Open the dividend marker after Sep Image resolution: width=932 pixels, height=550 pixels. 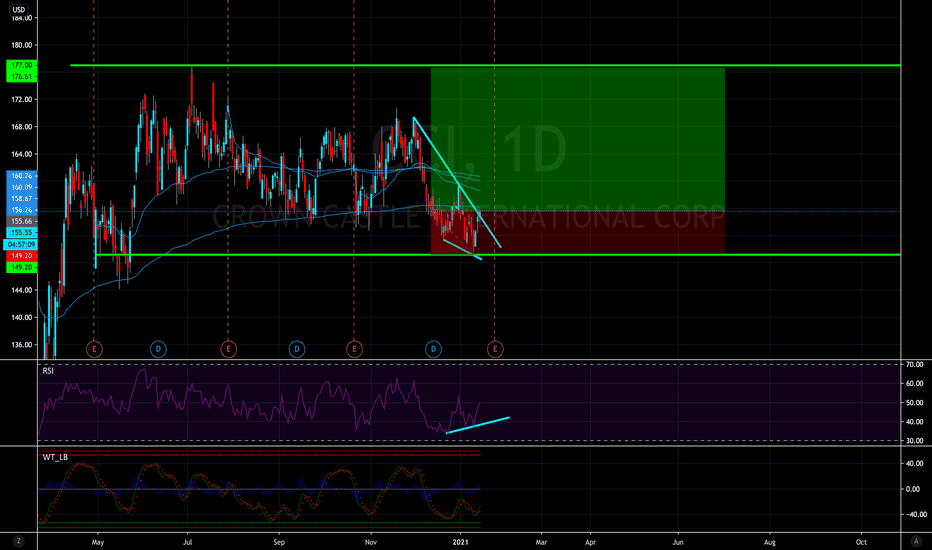297,349
